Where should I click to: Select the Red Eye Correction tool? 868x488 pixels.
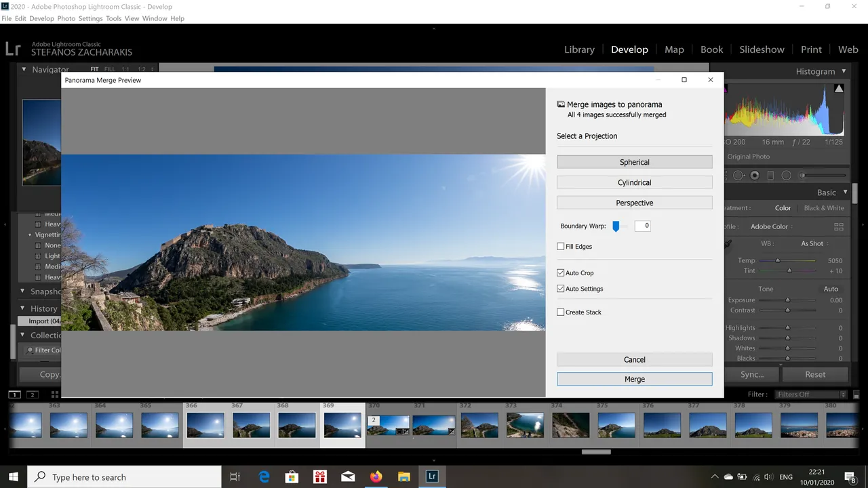(x=755, y=176)
